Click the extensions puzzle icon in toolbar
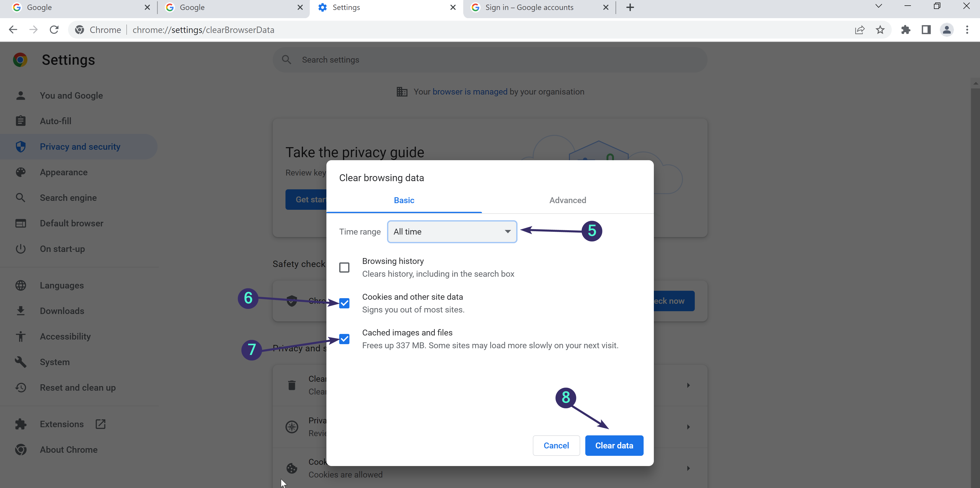The width and height of the screenshot is (980, 488). 906,30
